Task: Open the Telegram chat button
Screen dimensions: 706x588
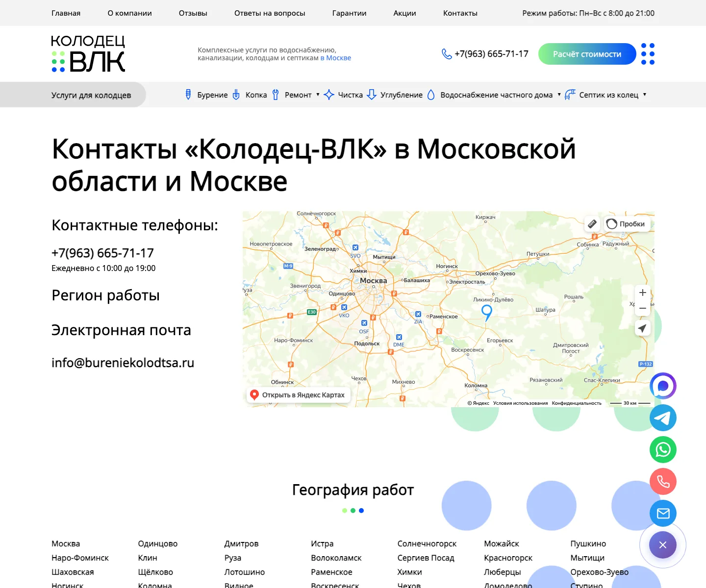Action: coord(663,418)
